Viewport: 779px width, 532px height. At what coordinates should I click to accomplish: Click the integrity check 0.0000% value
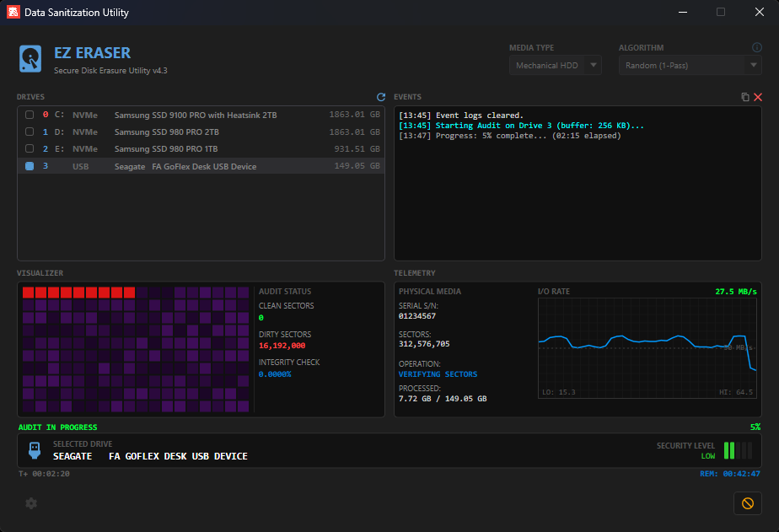275,374
